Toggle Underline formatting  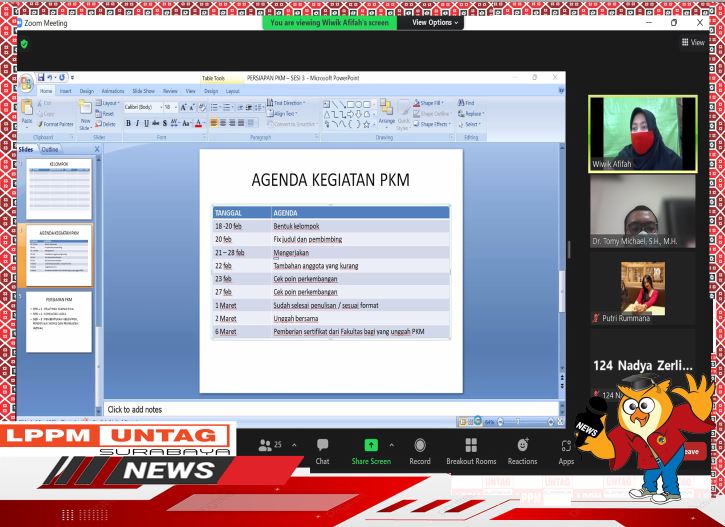(x=146, y=123)
